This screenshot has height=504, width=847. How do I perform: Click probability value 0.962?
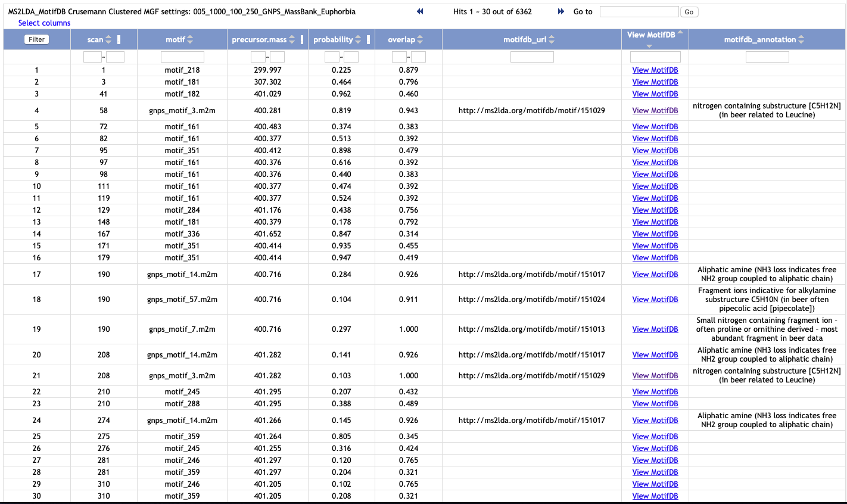click(341, 94)
